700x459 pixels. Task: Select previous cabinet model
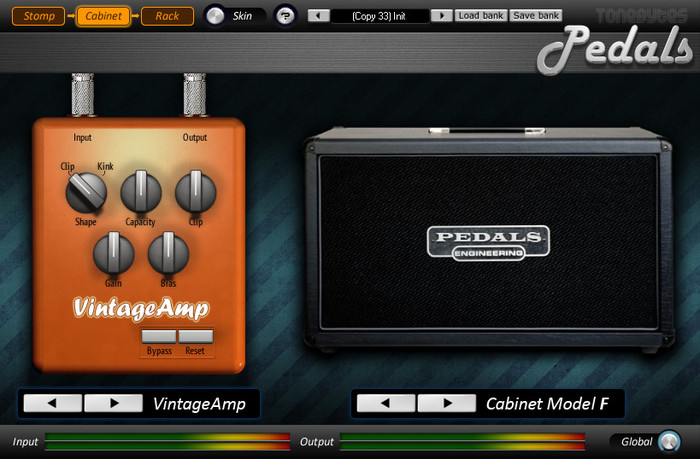click(386, 403)
